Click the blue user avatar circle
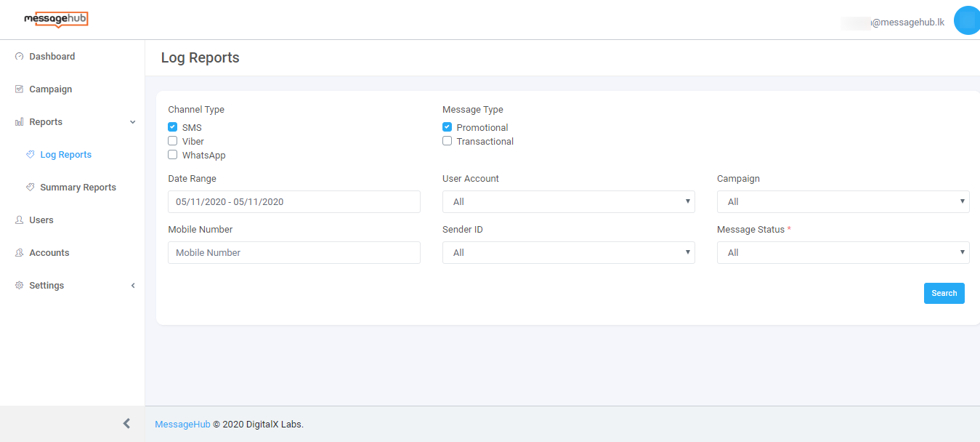Viewport: 980px width, 442px height. point(967,20)
